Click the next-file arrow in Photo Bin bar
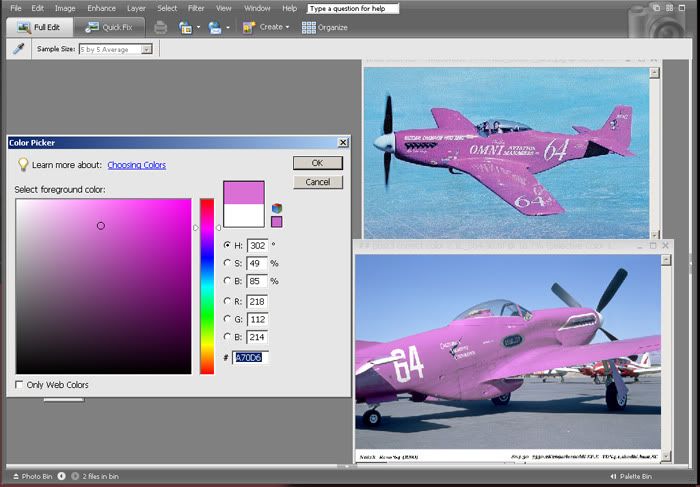This screenshot has height=487, width=700. 75,476
